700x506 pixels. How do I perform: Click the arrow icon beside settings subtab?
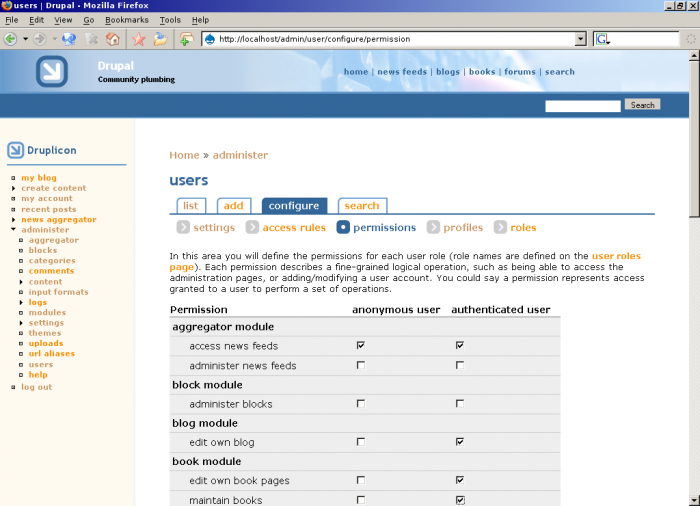tap(183, 227)
